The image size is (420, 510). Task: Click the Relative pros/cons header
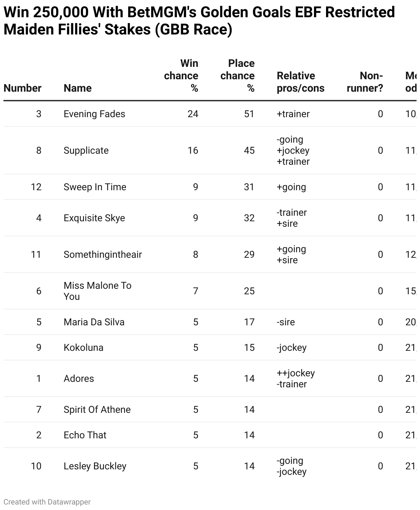(x=300, y=82)
